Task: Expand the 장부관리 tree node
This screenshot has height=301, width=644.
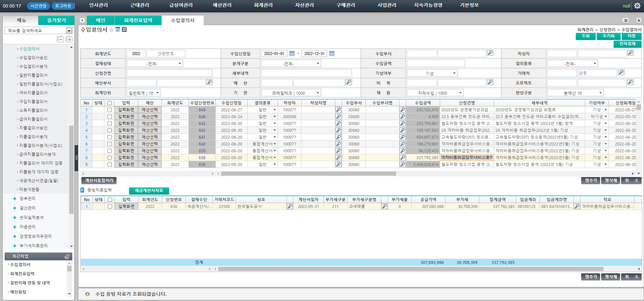Action: (x=15, y=199)
